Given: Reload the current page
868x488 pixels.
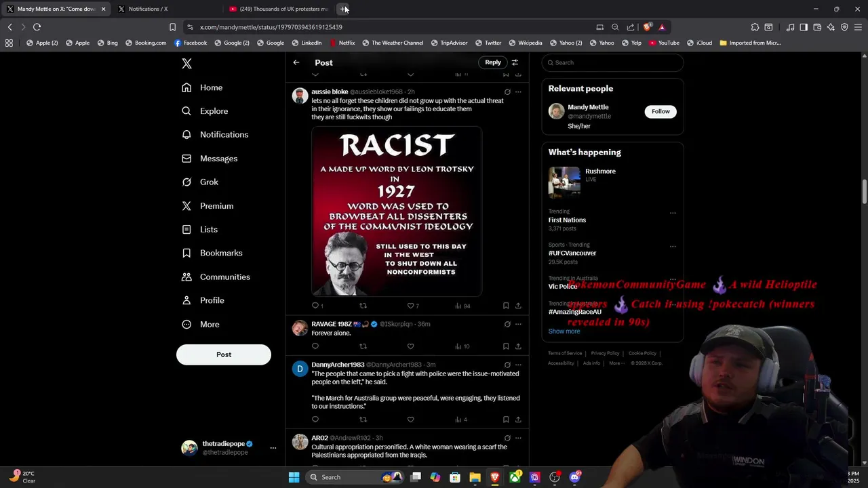Looking at the screenshot, I should 37,27.
